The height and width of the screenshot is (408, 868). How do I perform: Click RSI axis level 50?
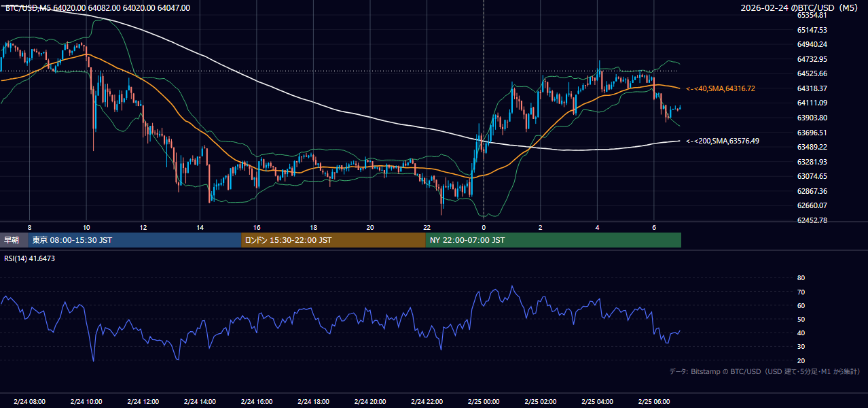(x=801, y=319)
